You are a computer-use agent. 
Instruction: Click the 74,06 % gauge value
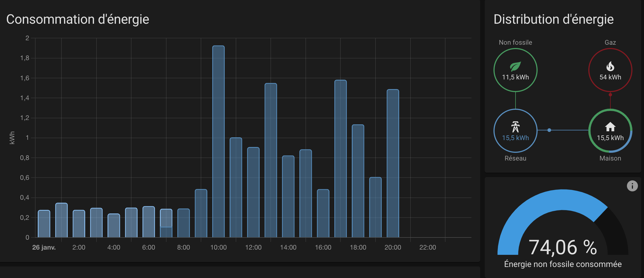tap(563, 247)
